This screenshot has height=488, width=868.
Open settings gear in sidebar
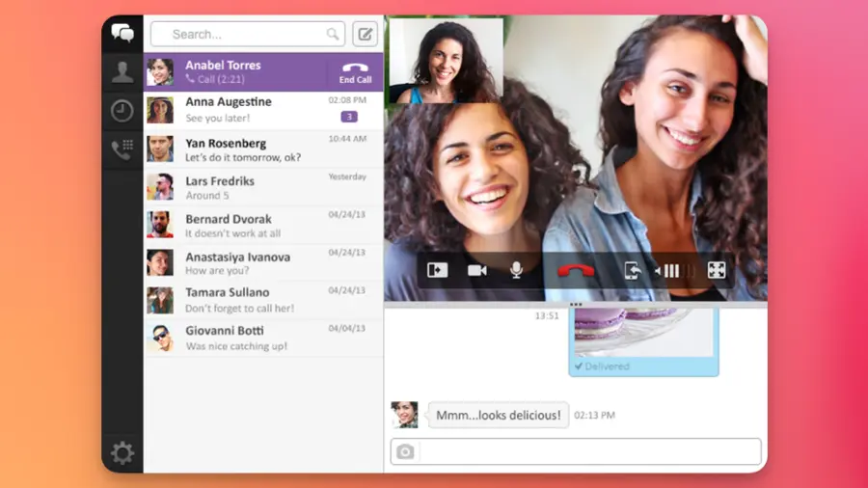(x=122, y=453)
